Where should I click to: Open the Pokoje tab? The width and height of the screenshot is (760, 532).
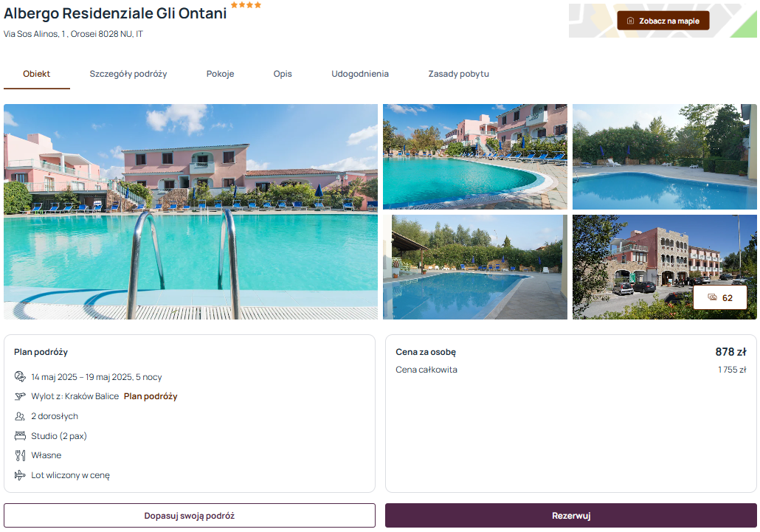[x=220, y=74]
